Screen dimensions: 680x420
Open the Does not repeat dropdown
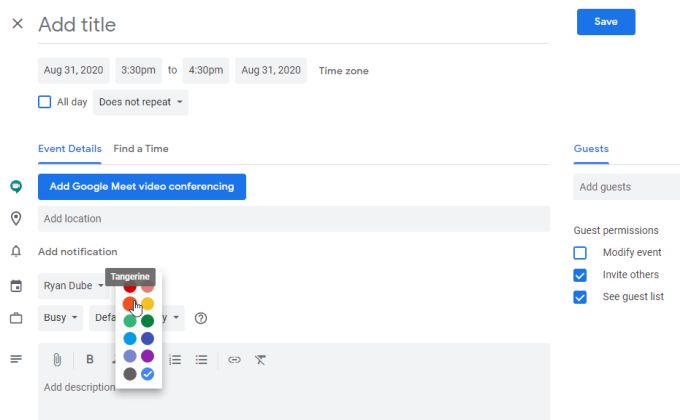click(141, 102)
